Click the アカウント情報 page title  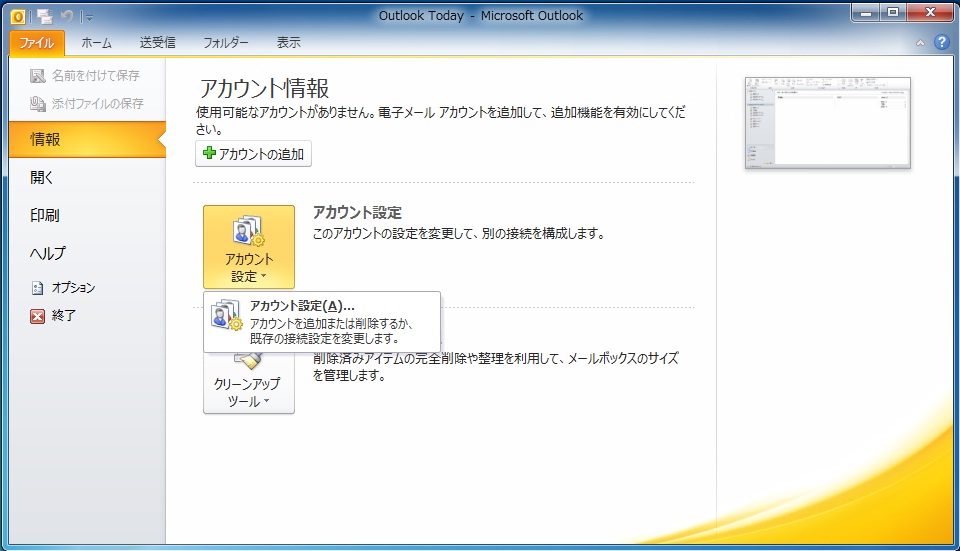point(264,88)
